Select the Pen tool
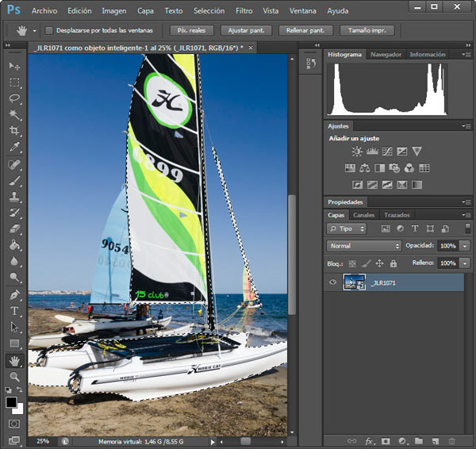 (14, 295)
